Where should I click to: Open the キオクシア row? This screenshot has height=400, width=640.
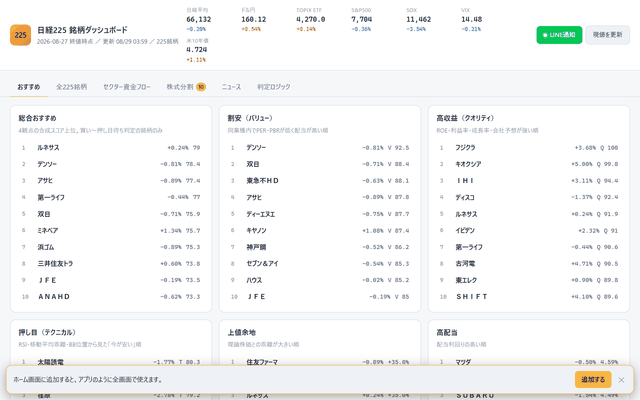[529, 164]
